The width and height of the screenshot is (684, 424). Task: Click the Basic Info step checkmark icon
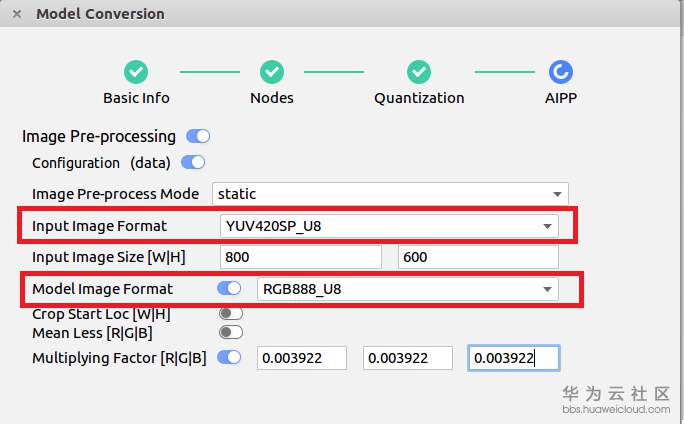point(136,72)
